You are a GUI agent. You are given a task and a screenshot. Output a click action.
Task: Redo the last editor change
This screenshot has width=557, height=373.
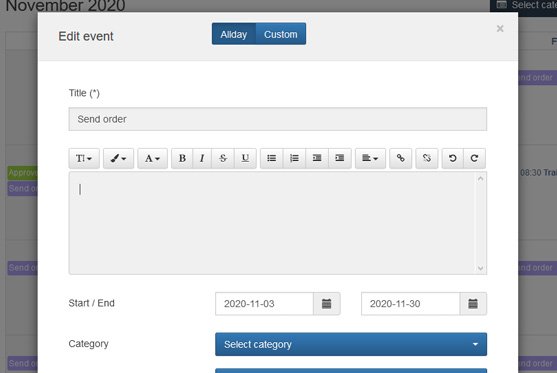coord(474,158)
